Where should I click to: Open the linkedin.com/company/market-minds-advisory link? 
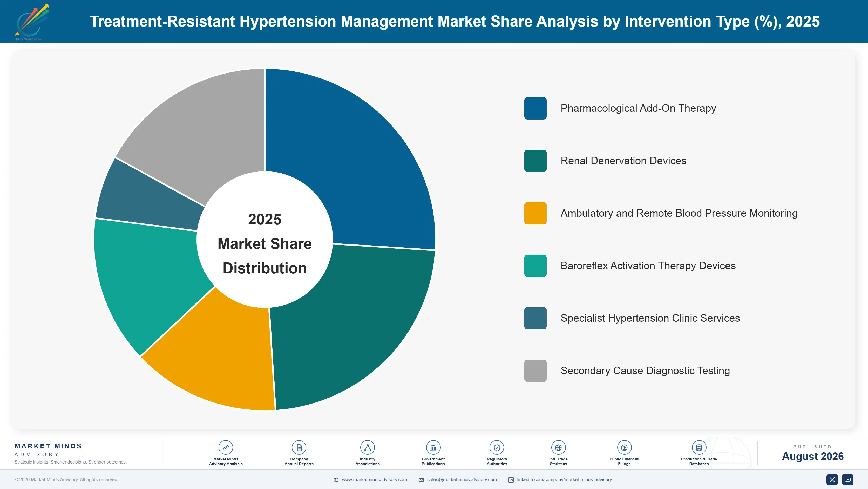click(x=564, y=480)
